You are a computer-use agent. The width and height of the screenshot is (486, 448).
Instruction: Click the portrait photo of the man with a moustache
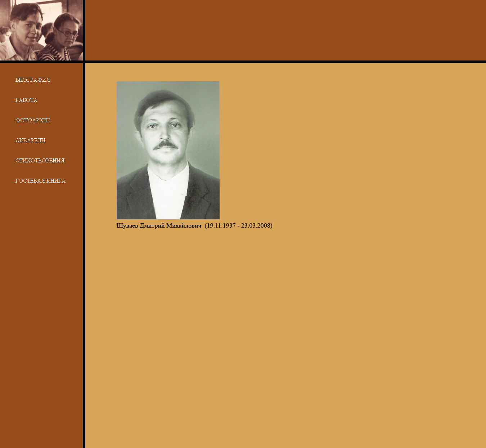pyautogui.click(x=168, y=150)
